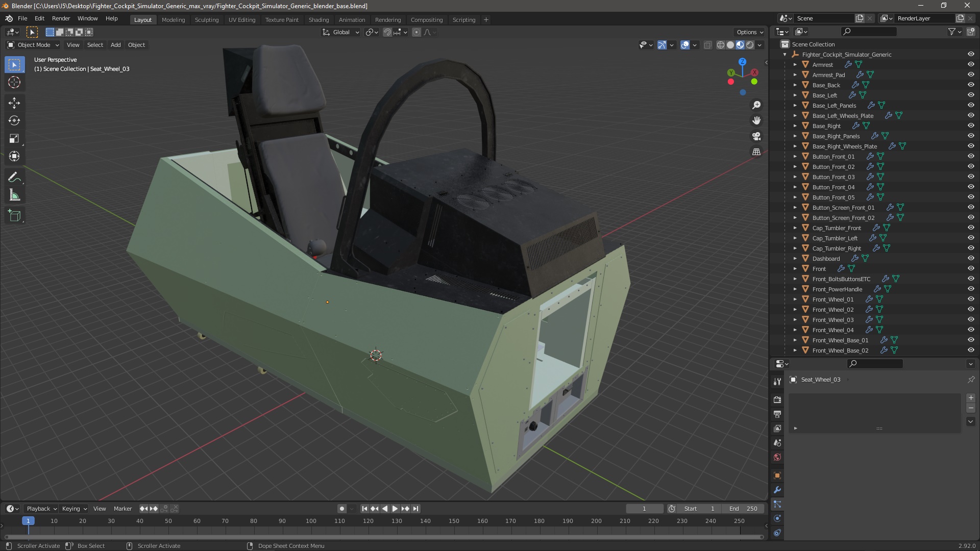The image size is (980, 551).
Task: Open the Render properties tab
Action: tap(777, 399)
